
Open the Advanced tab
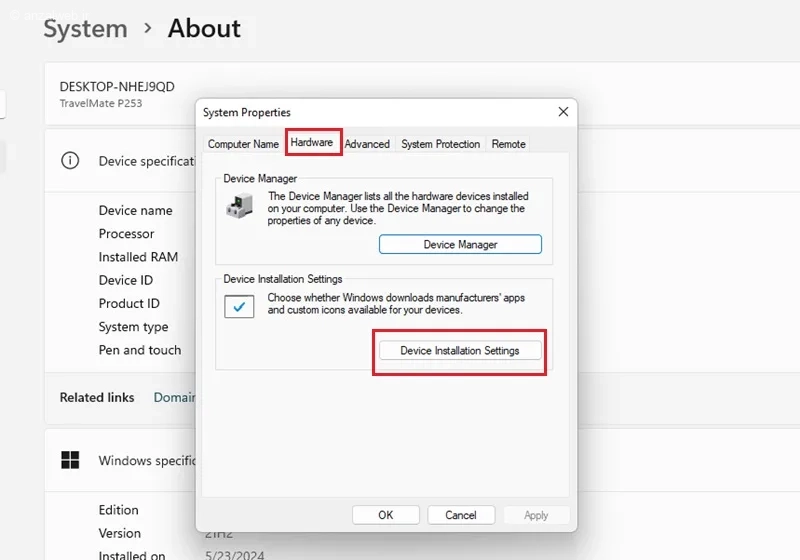tap(367, 144)
